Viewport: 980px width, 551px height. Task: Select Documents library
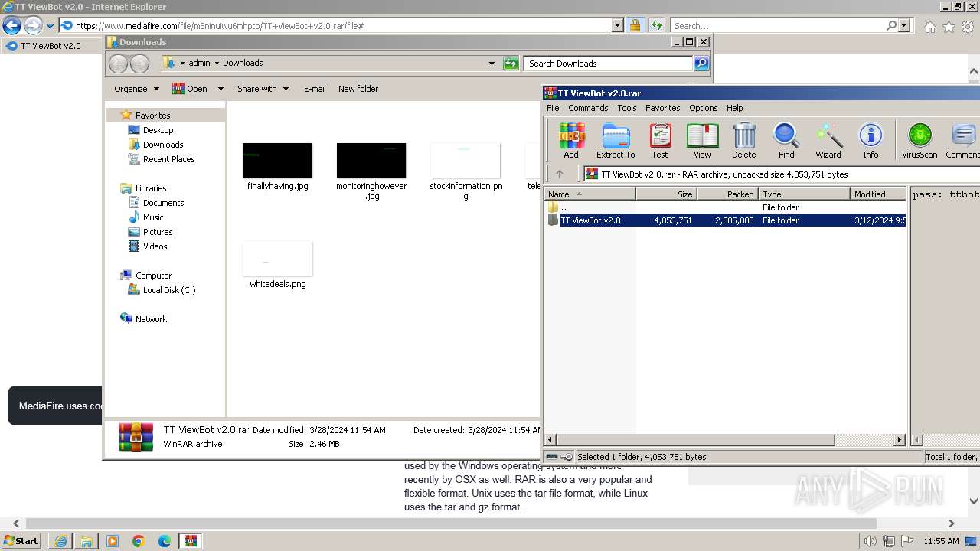point(163,203)
